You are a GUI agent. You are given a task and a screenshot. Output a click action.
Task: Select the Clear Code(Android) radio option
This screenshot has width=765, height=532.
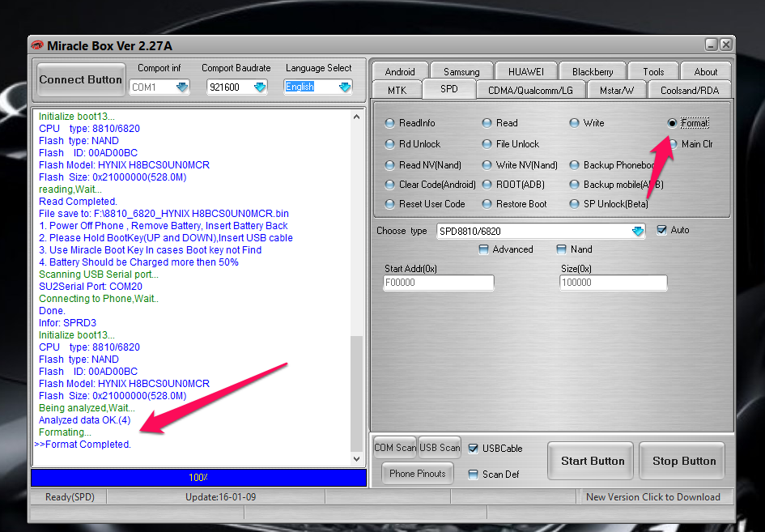[389, 185]
